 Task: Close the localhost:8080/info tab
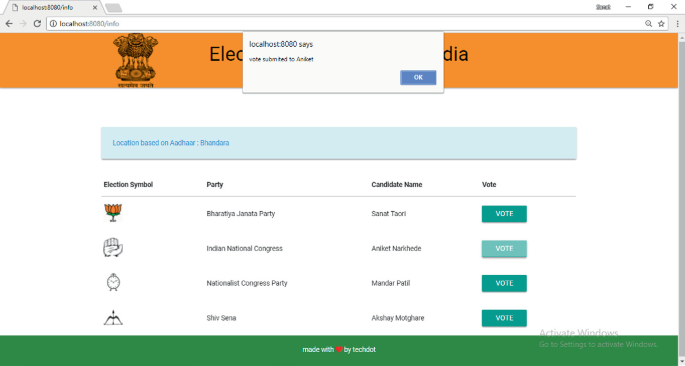(x=95, y=7)
